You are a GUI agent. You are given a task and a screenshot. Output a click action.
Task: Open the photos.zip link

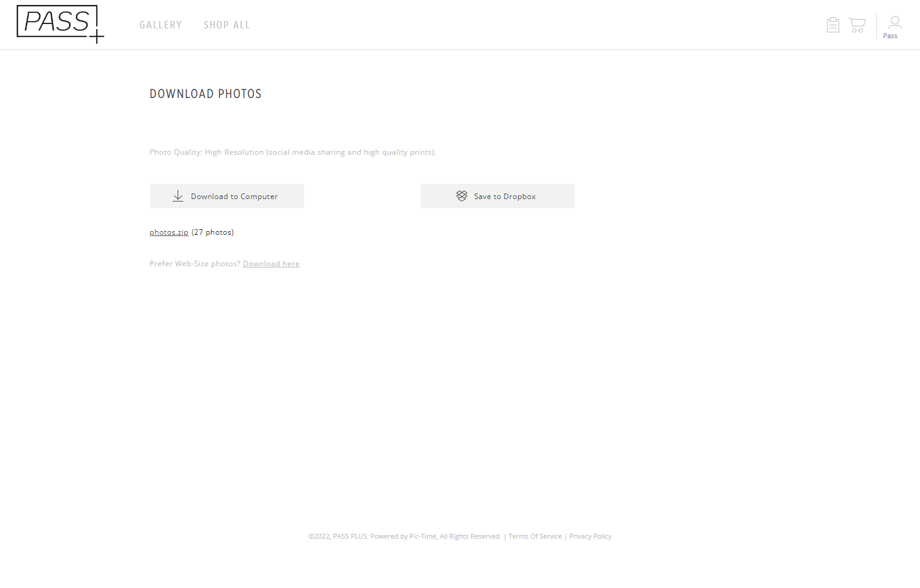click(x=169, y=232)
